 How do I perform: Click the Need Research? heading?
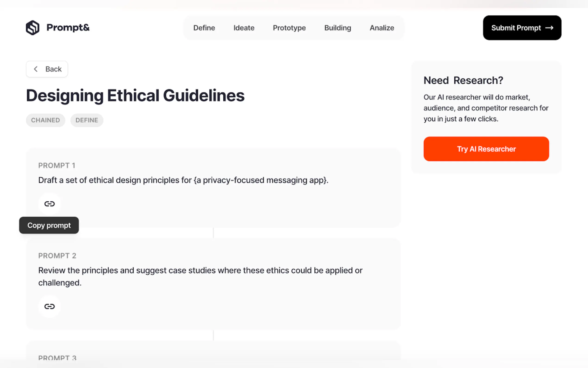[x=463, y=80]
